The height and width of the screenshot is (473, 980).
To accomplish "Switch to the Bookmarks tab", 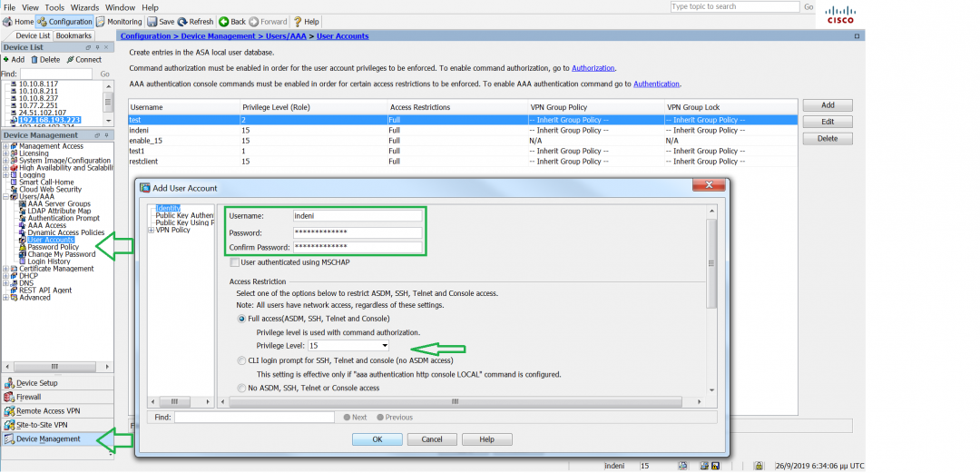I will pos(73,35).
